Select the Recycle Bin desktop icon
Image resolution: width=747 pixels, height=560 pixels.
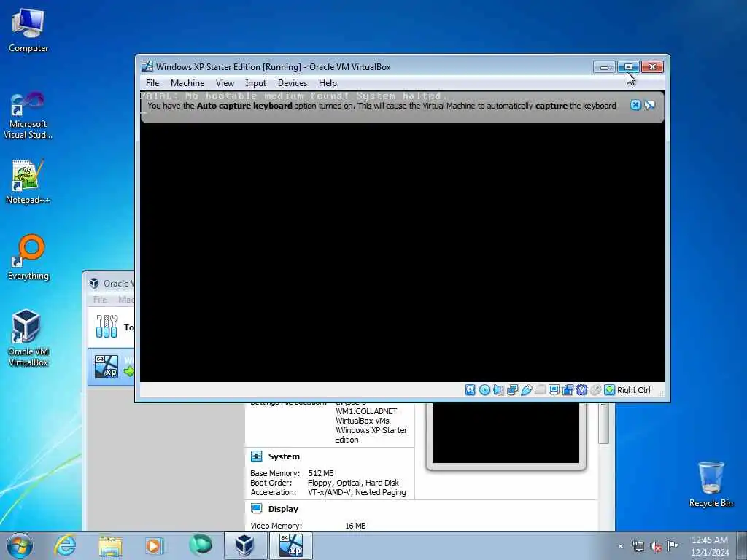[x=711, y=484]
